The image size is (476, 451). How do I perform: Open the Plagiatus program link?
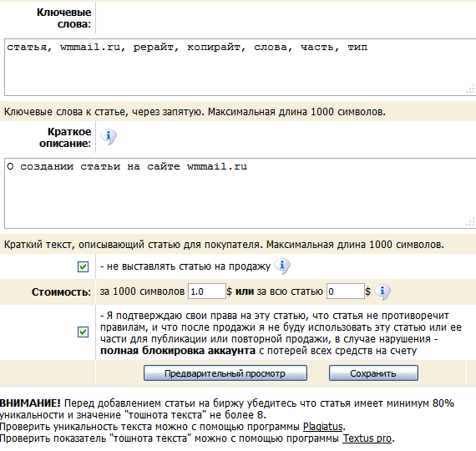click(x=323, y=427)
